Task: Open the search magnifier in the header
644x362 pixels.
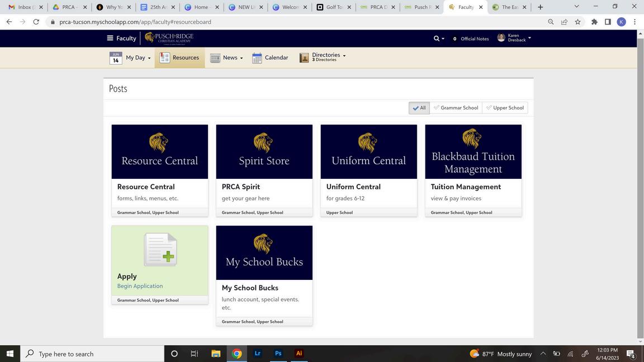Action: click(437, 38)
